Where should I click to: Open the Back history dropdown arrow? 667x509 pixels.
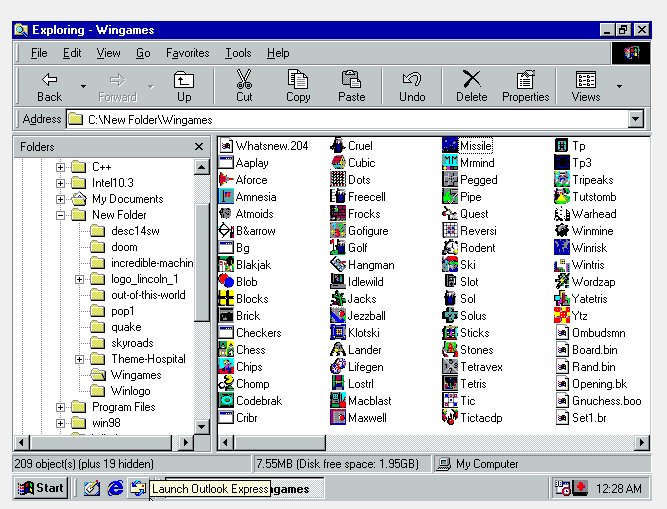click(83, 86)
